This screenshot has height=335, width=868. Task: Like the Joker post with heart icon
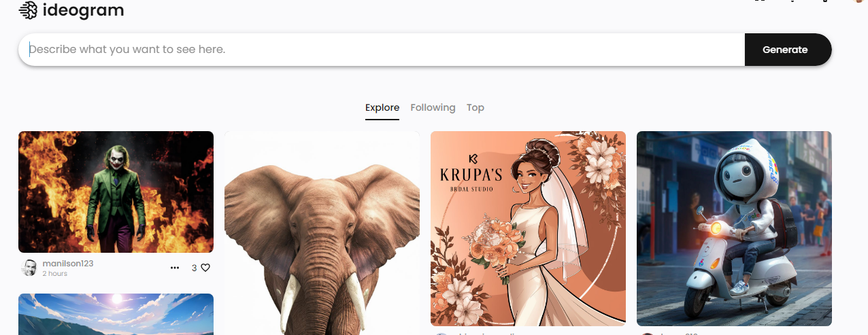coord(205,268)
